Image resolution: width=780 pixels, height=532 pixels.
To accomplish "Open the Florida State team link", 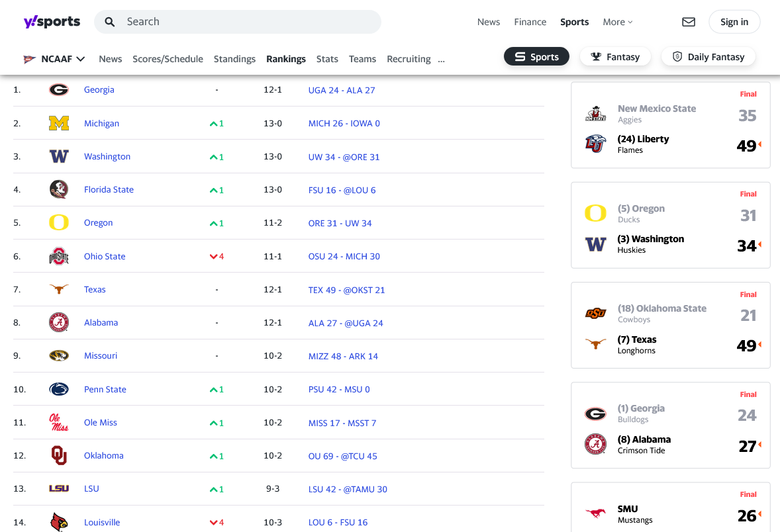I will pyautogui.click(x=109, y=190).
